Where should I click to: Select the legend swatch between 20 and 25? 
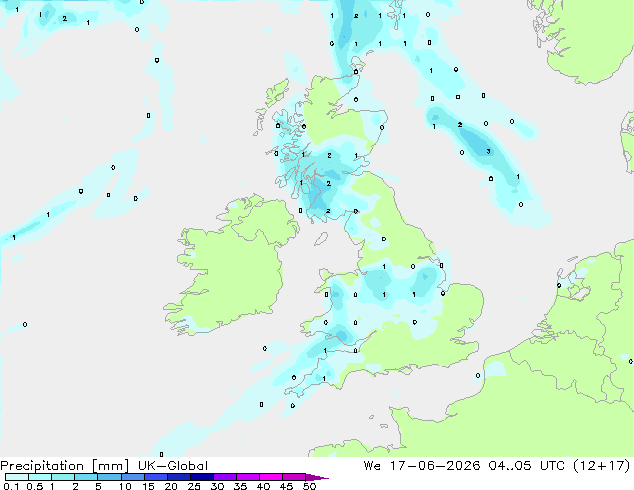click(178, 477)
